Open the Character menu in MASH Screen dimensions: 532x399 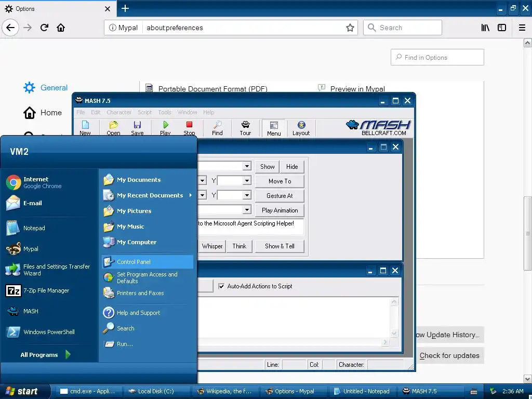pos(119,112)
